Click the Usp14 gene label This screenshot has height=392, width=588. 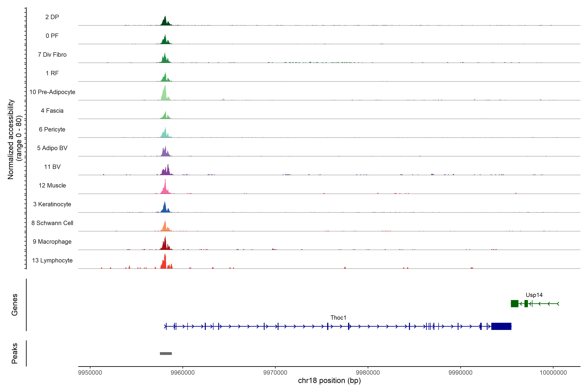534,295
